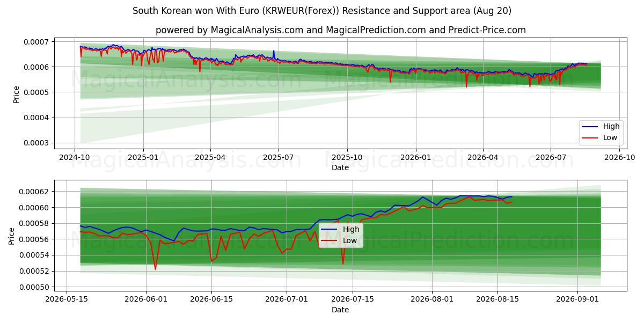Click the 2026-08-01 date tick label
Viewport: 644px width, 322px height.
(431, 300)
